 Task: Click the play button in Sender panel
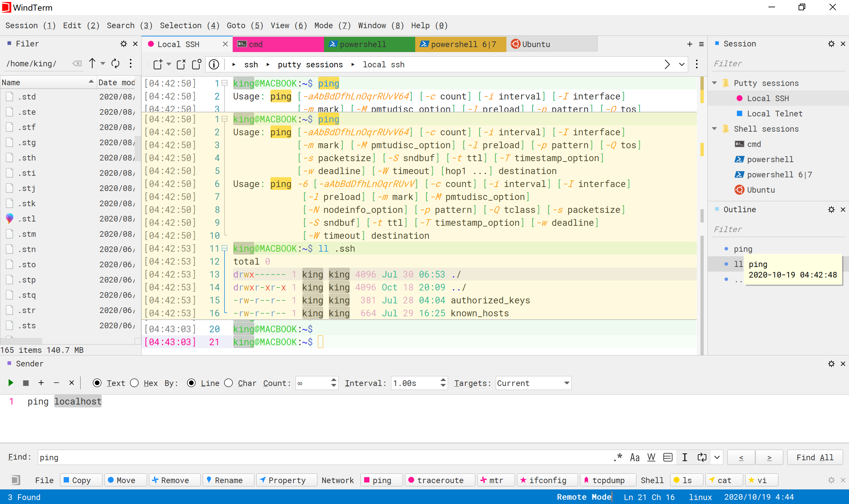pyautogui.click(x=11, y=383)
